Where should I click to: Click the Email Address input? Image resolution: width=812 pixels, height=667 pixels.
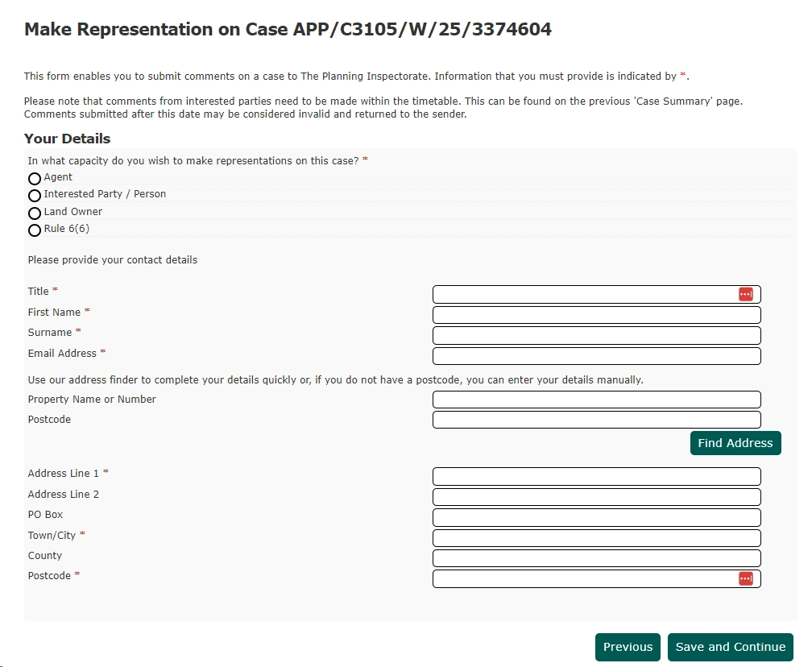(596, 356)
